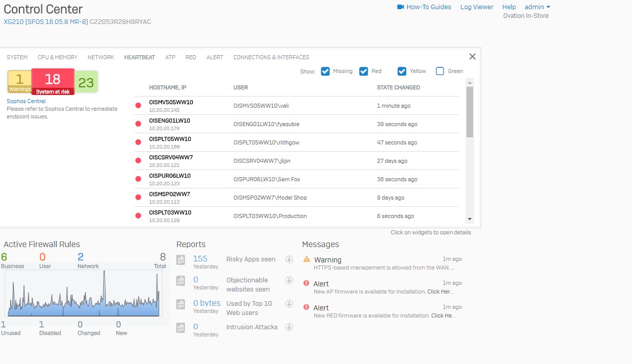
Task: Expand download for Intrusion Attacks report
Action: click(x=289, y=327)
